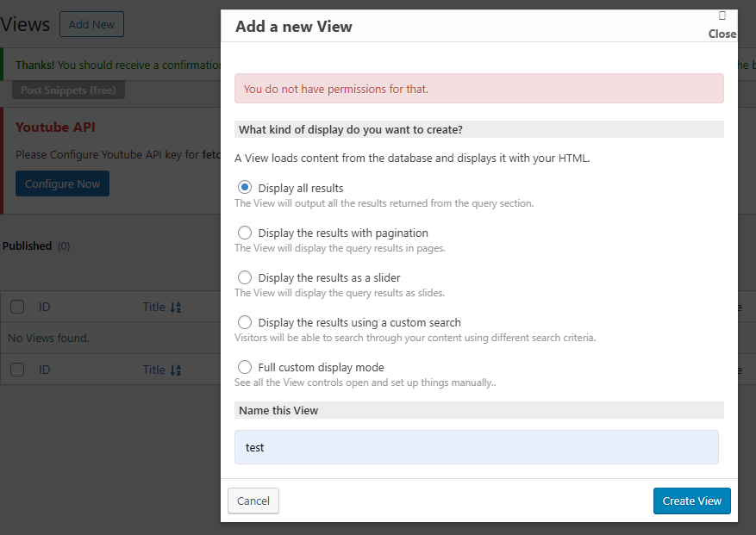The image size is (756, 535).
Task: Filter by Published views link
Action: click(27, 246)
